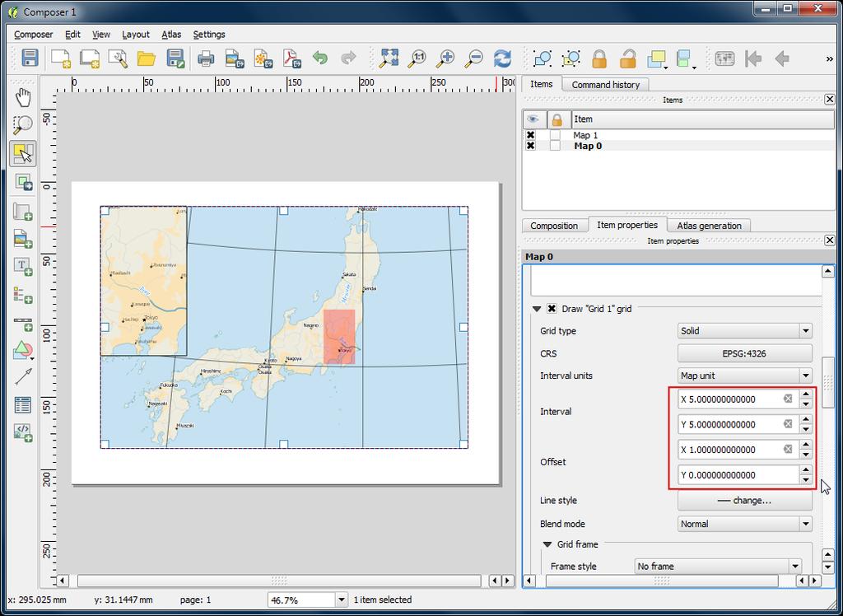843x616 pixels.
Task: Toggle visibility of Map 0
Action: tap(531, 146)
